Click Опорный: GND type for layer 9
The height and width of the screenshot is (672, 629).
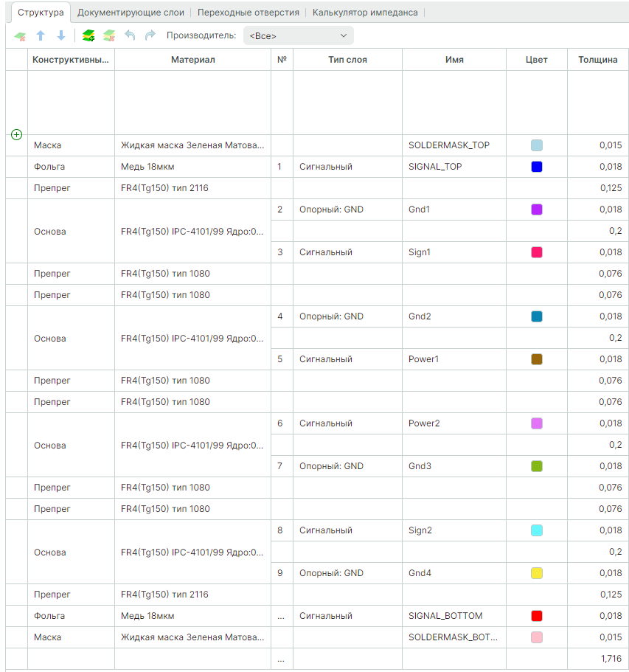347,573
